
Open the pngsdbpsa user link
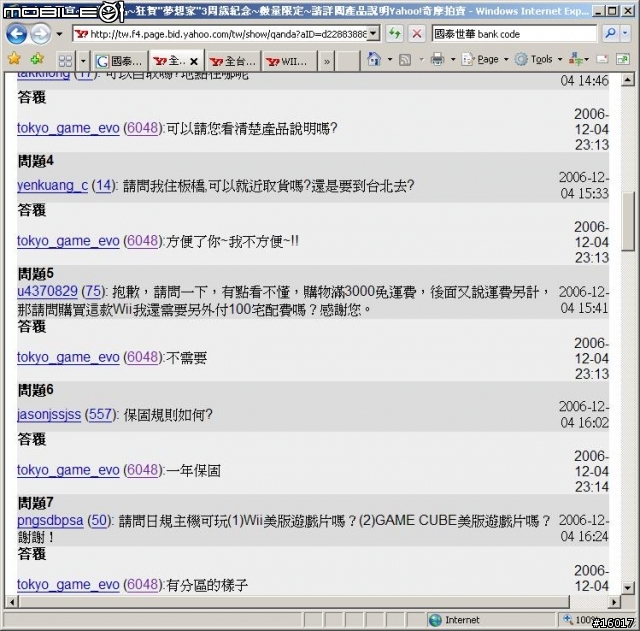(x=50, y=520)
